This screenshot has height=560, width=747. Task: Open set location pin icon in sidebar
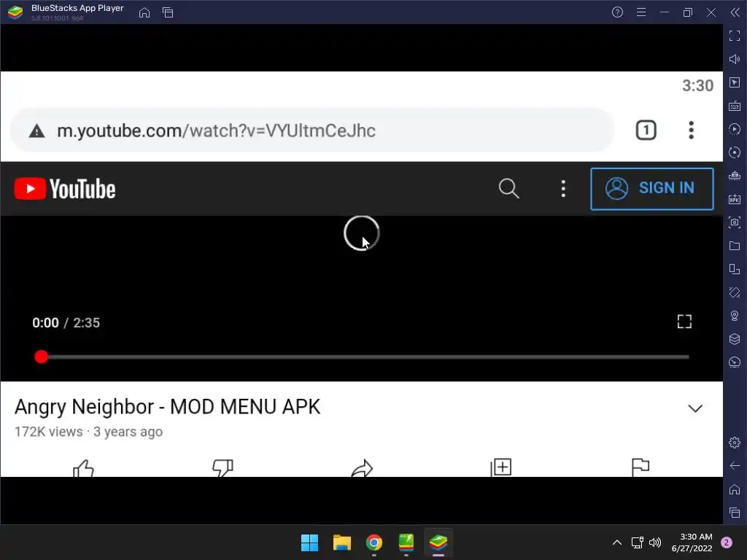pyautogui.click(x=735, y=316)
